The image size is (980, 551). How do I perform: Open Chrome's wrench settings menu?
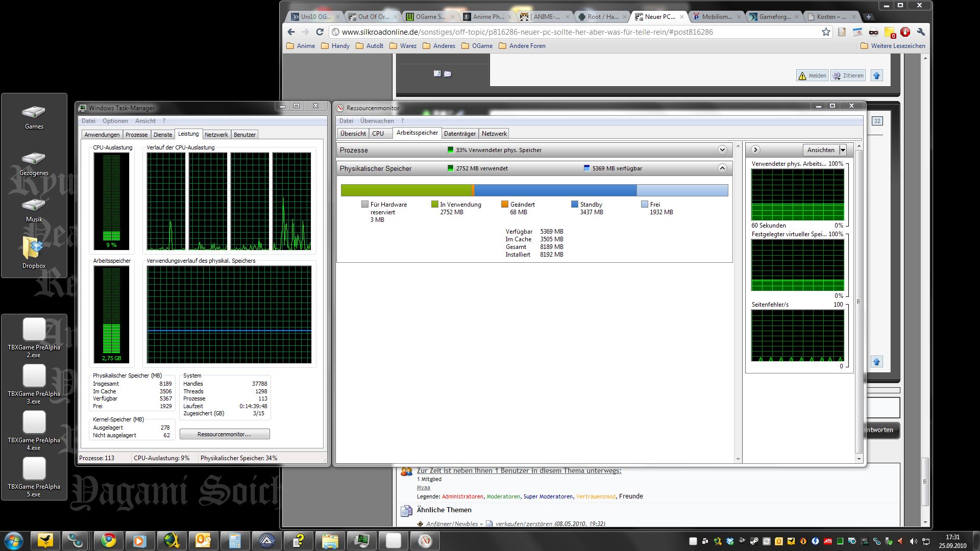921,32
